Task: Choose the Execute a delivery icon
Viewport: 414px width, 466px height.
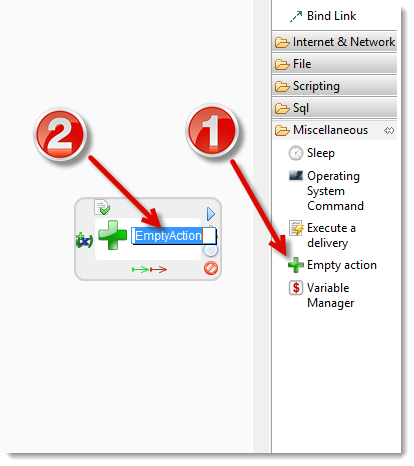Action: click(296, 228)
